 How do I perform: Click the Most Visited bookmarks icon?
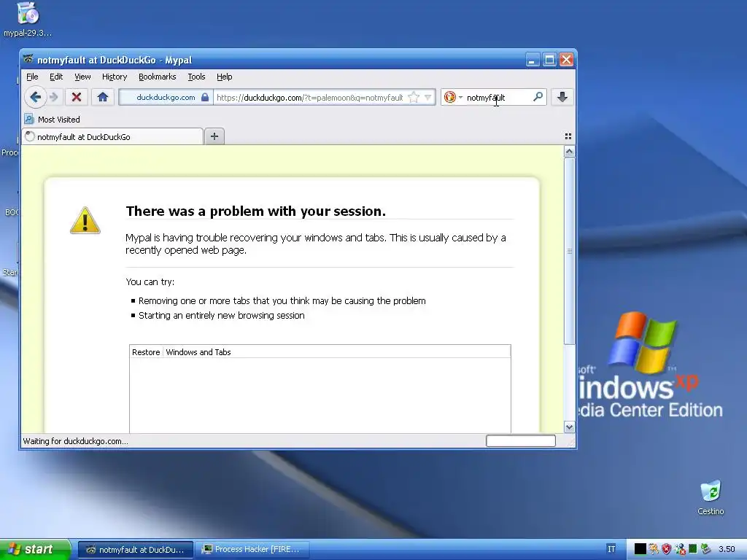29,119
